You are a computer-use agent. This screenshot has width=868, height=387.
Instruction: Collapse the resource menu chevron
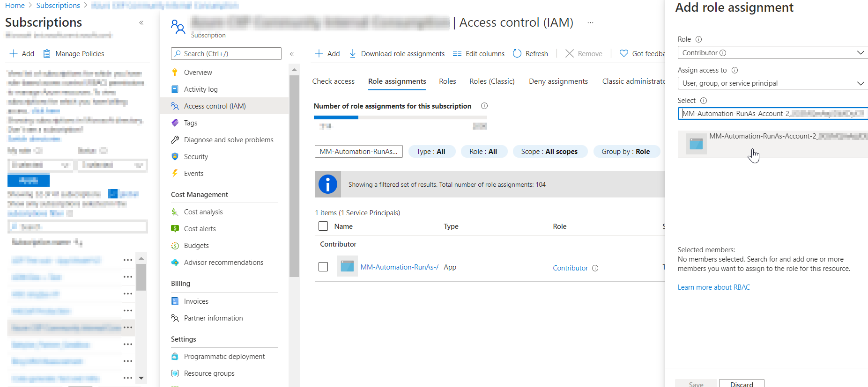pyautogui.click(x=291, y=54)
